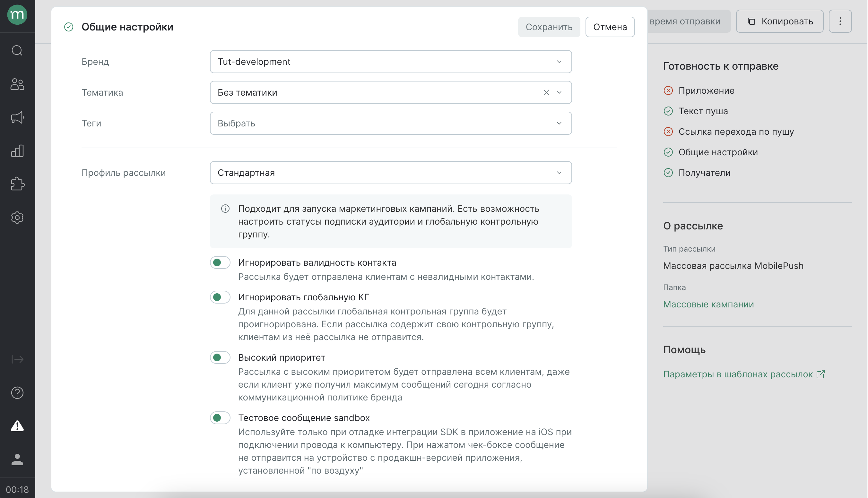Open the customers people icon in the sidebar
The width and height of the screenshot is (868, 498).
point(17,84)
